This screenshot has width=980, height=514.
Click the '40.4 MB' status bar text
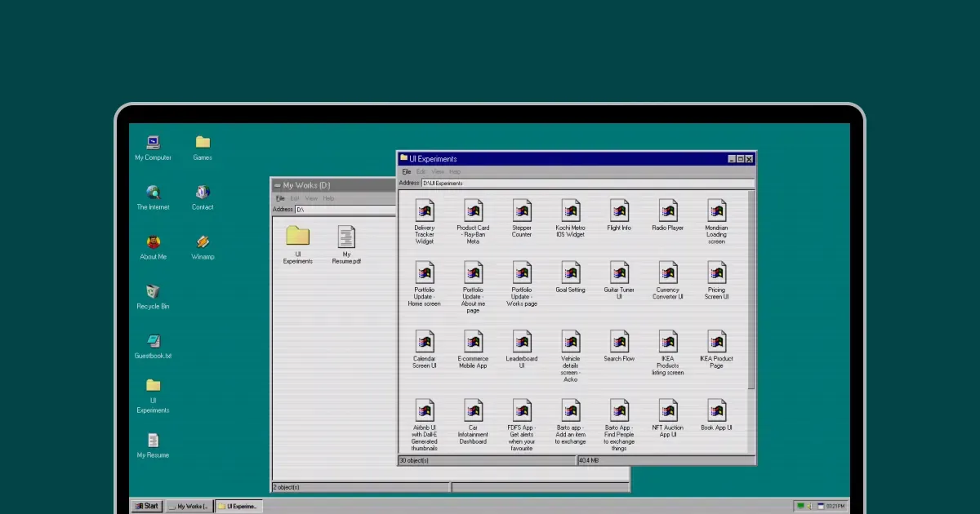click(x=589, y=461)
